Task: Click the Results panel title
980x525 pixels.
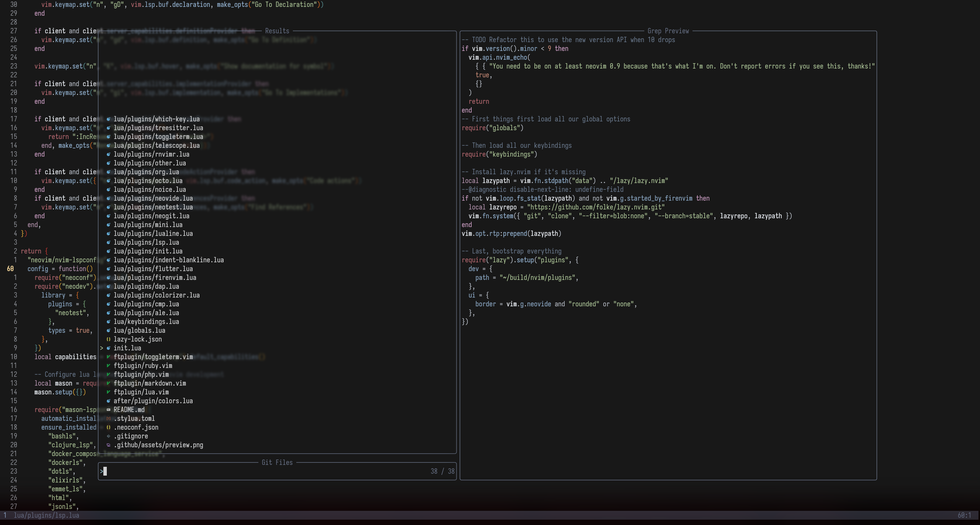Action: click(x=277, y=31)
